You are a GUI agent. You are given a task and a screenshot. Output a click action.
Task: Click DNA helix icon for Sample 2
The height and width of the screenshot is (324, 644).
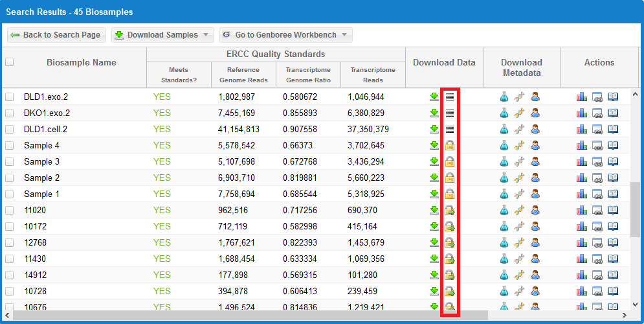coord(520,178)
